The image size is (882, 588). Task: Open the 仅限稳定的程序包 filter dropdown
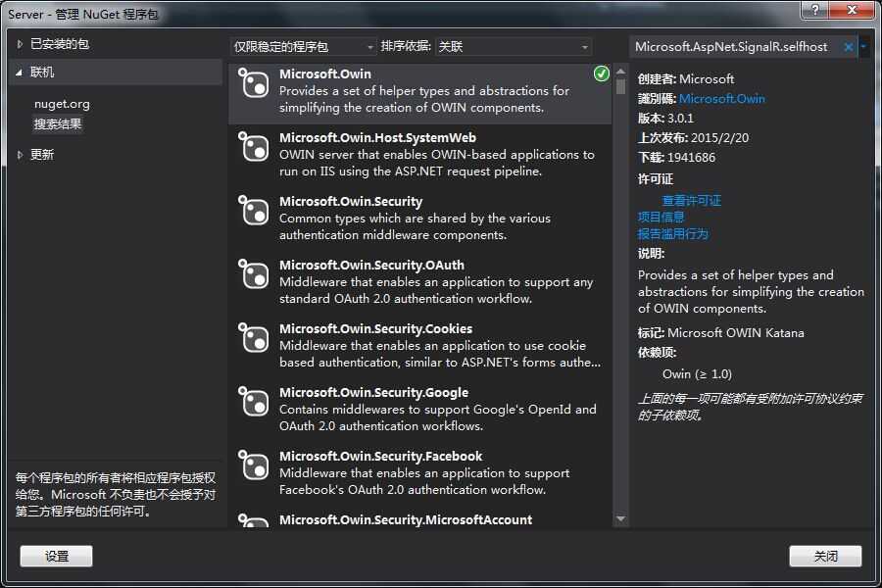pos(303,47)
